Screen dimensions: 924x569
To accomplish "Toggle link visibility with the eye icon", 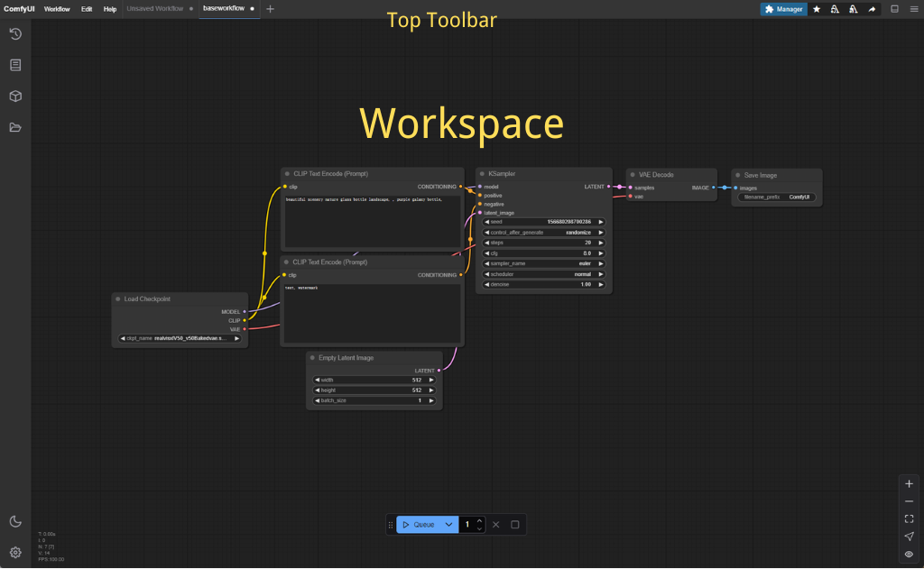I will click(909, 553).
